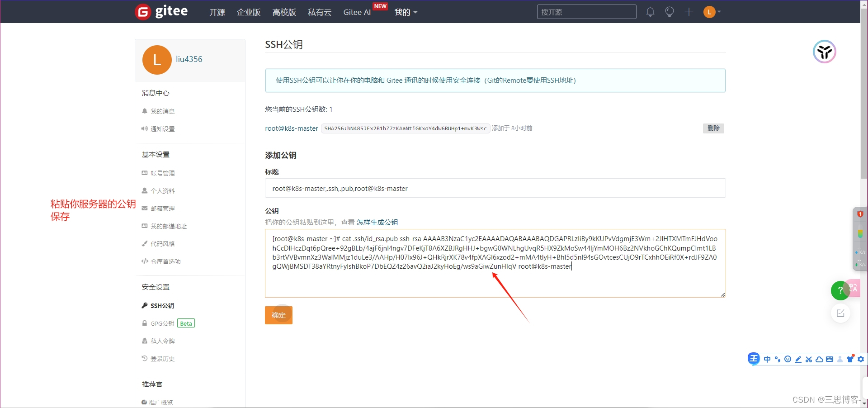Open the IME soft keyboard icon
Screen dimensions: 868x408
830,359
